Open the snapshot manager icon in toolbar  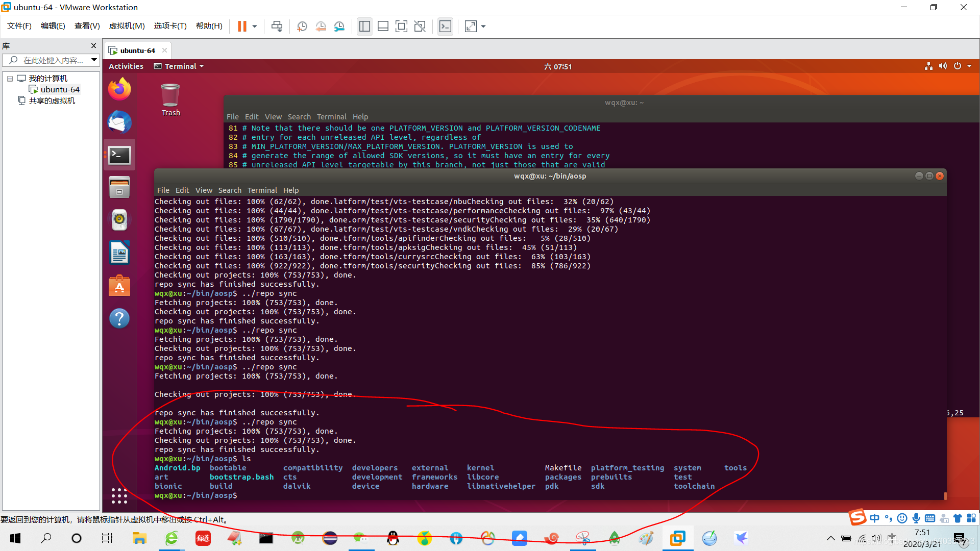click(x=339, y=26)
